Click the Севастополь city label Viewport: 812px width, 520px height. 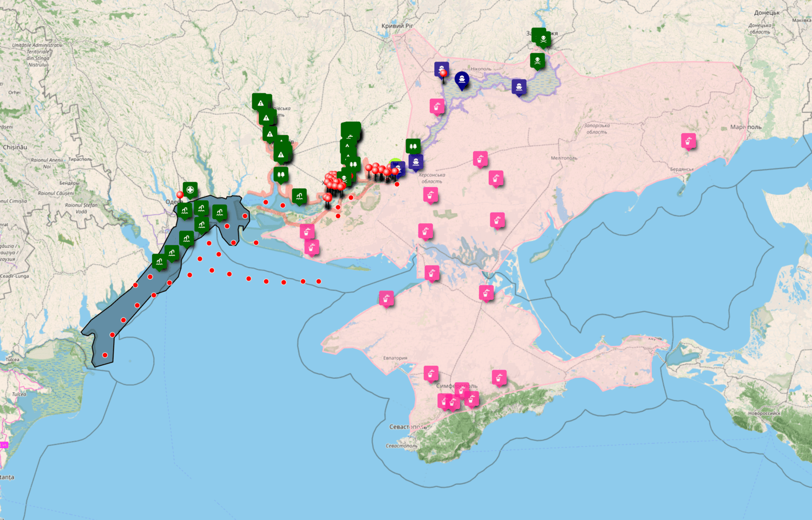tap(408, 427)
